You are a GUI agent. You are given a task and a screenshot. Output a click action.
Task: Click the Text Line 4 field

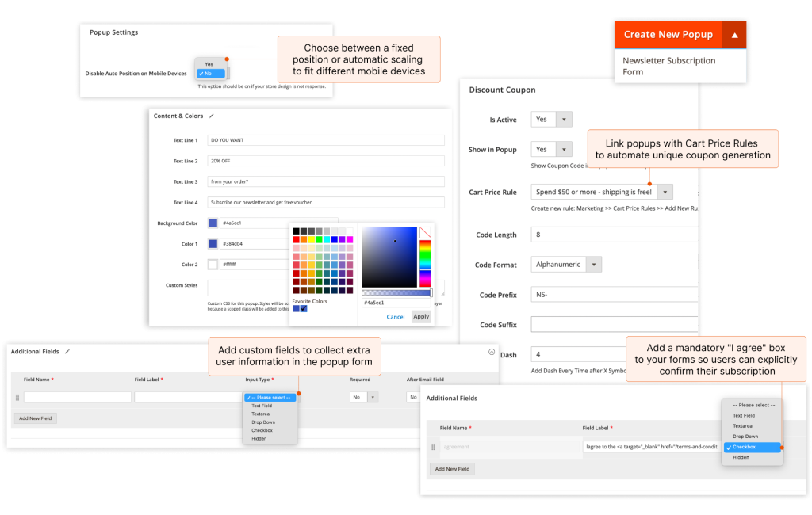click(x=326, y=202)
